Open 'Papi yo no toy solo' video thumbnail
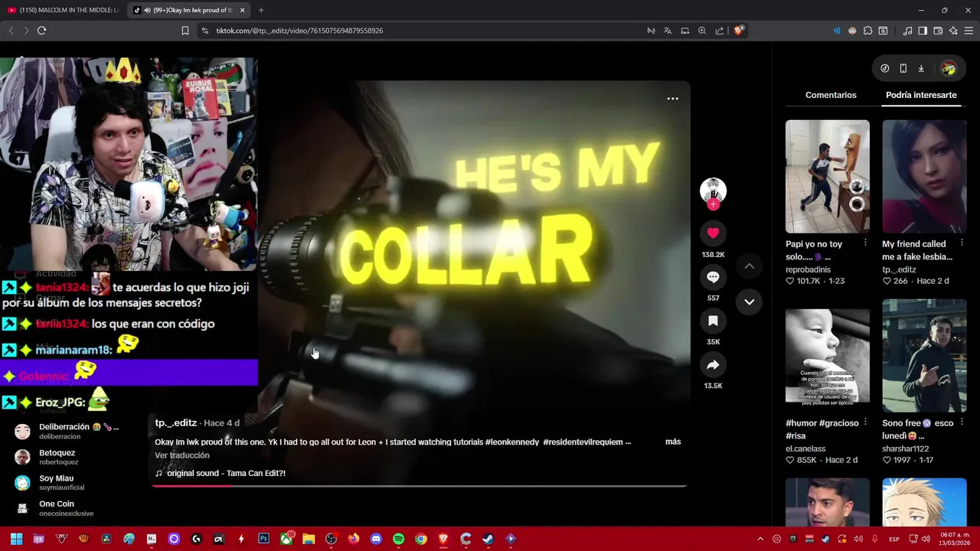 click(828, 176)
